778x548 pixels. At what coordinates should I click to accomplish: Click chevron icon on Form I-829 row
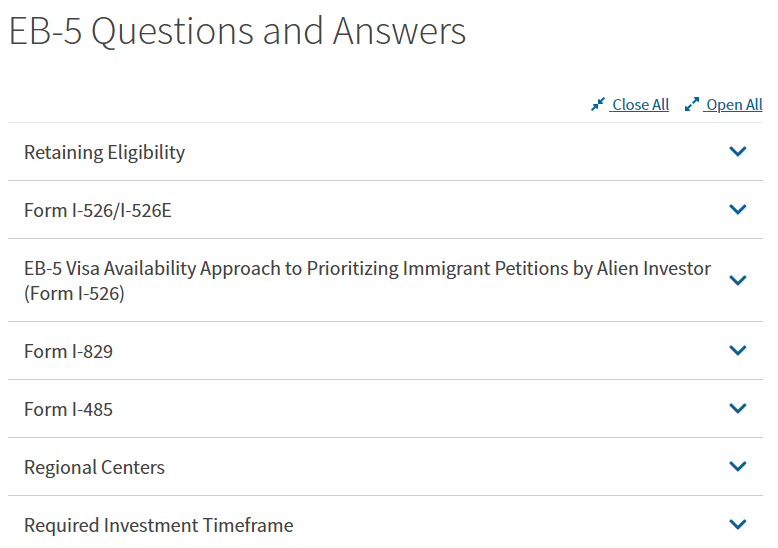click(738, 351)
